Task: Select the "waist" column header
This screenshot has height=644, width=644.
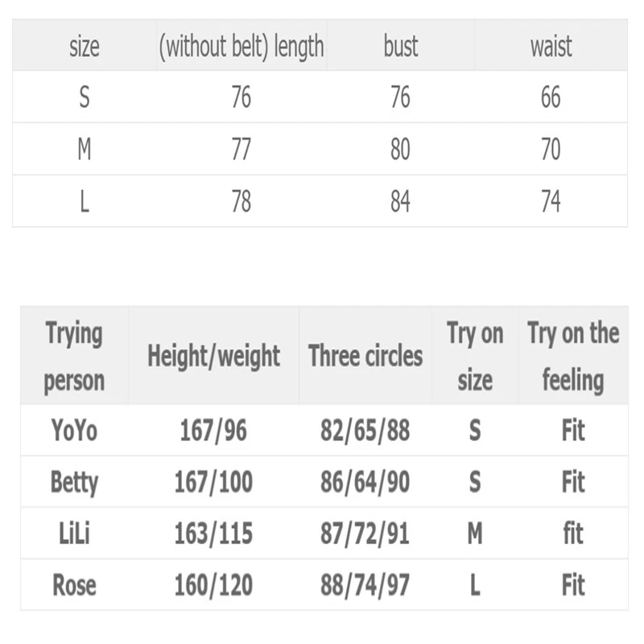Action: [551, 47]
